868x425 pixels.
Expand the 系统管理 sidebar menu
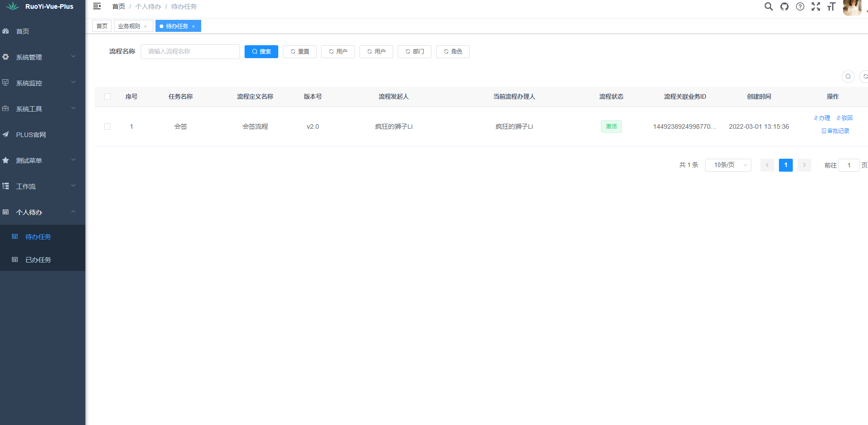tap(42, 57)
